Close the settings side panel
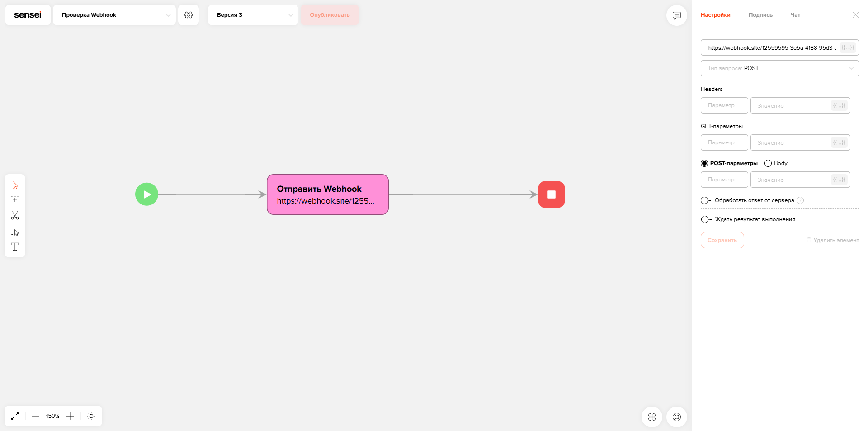 [856, 15]
